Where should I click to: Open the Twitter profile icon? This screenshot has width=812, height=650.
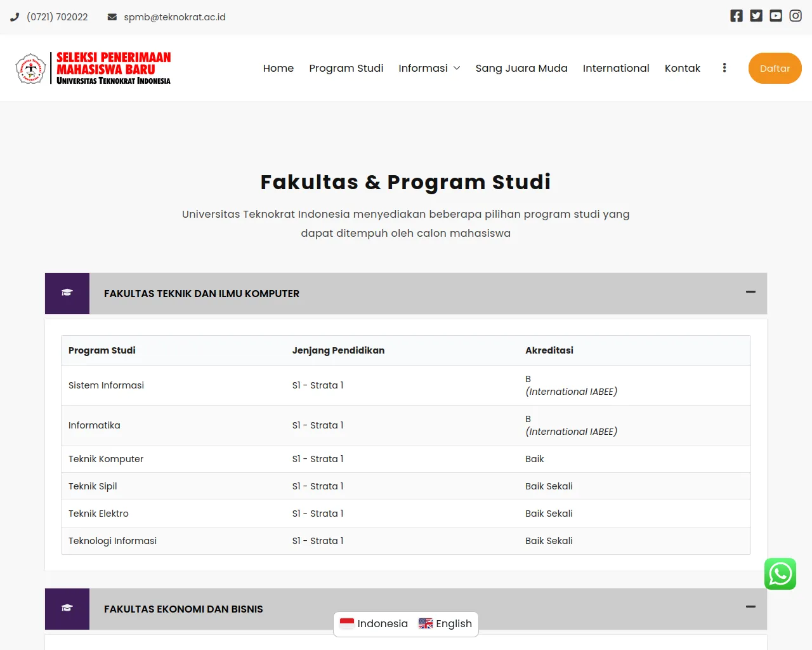click(x=756, y=16)
